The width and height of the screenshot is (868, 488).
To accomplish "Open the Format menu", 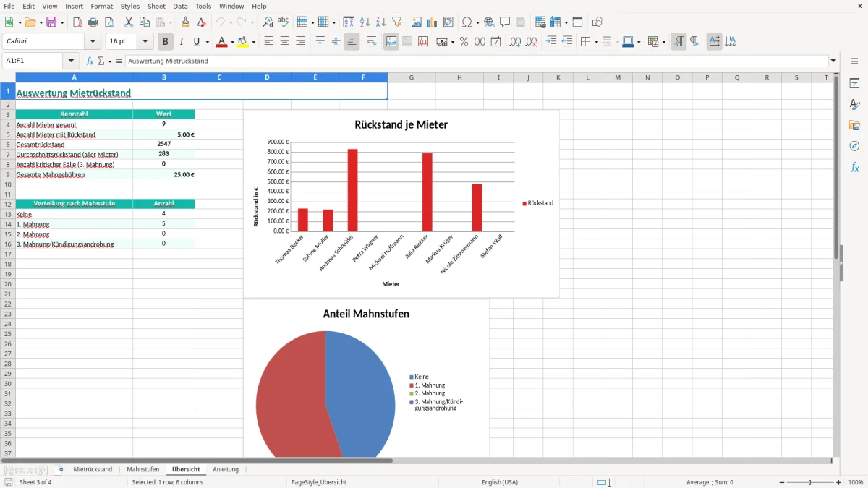I will (x=101, y=6).
